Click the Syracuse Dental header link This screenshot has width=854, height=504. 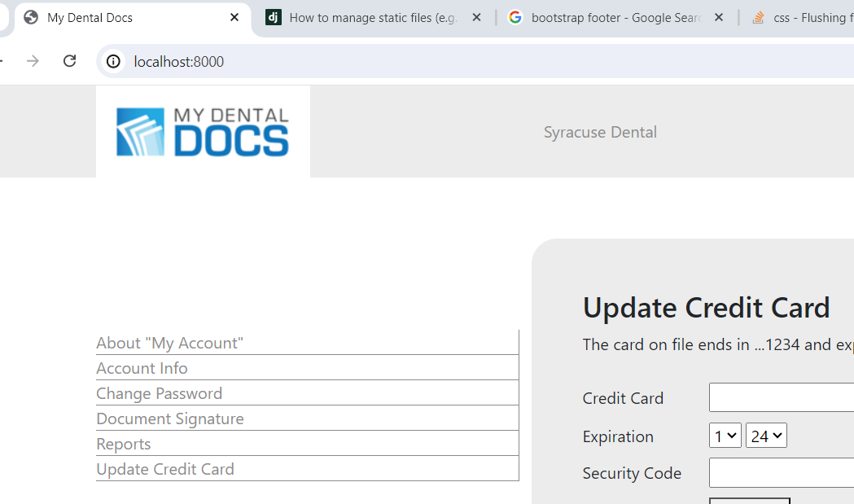coord(600,132)
